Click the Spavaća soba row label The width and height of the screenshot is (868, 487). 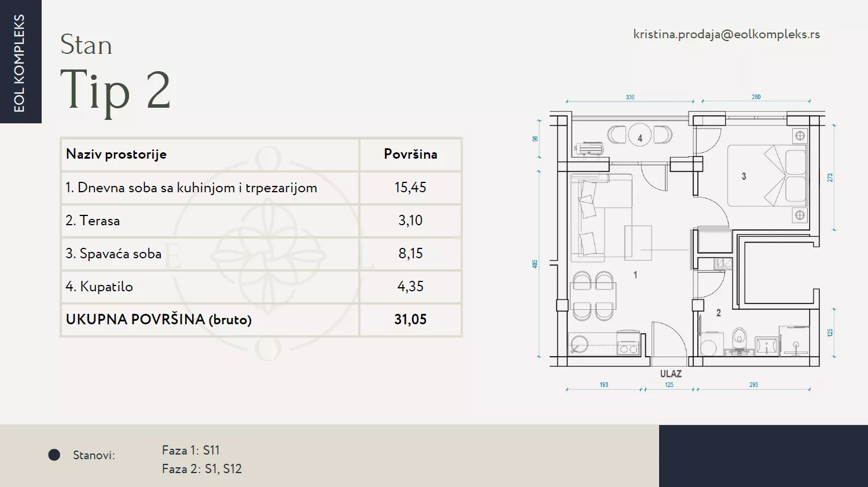point(113,254)
